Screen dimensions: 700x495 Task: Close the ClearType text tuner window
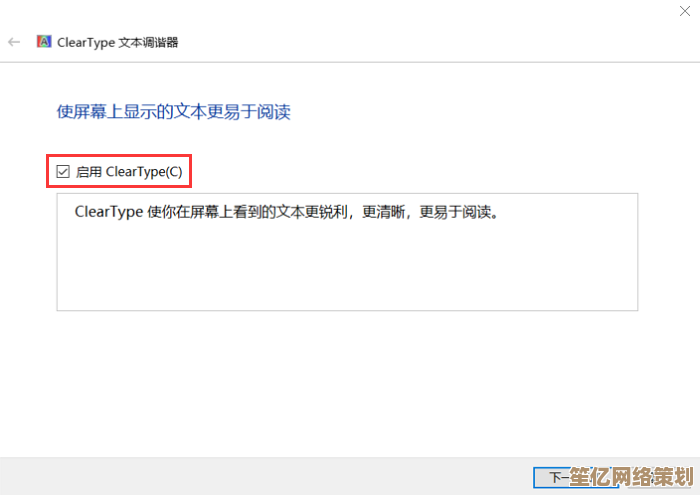(685, 11)
